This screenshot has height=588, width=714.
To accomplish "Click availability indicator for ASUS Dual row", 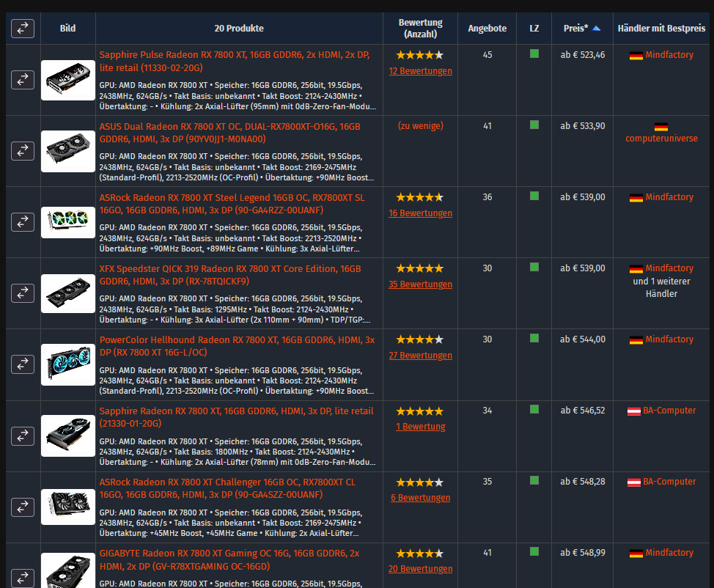I will click(534, 125).
